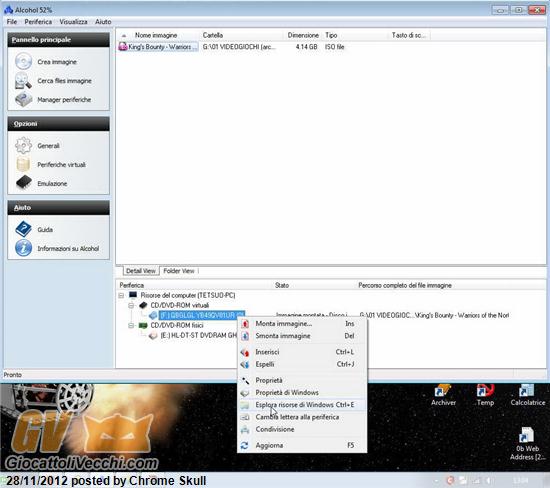Select the (E:) HL-DT-ST DVDRAM drive
The image size is (550, 488).
point(199,336)
